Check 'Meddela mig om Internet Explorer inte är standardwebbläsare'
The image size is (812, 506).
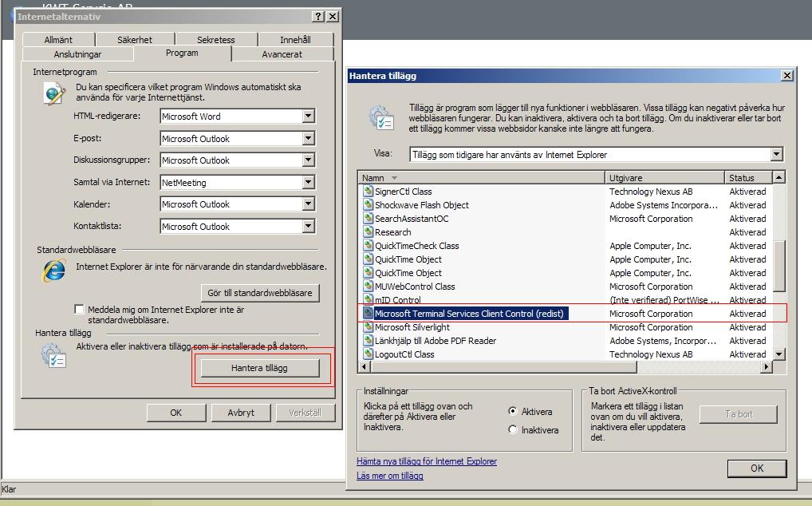coord(79,309)
